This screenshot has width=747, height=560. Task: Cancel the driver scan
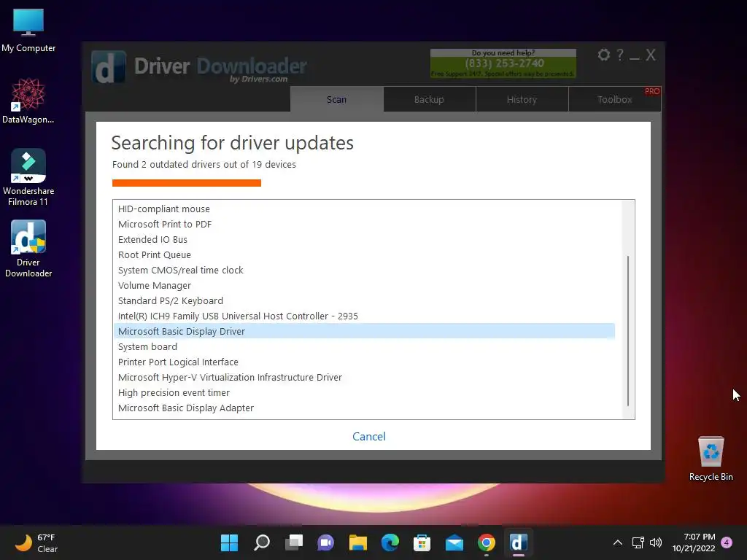click(x=369, y=436)
